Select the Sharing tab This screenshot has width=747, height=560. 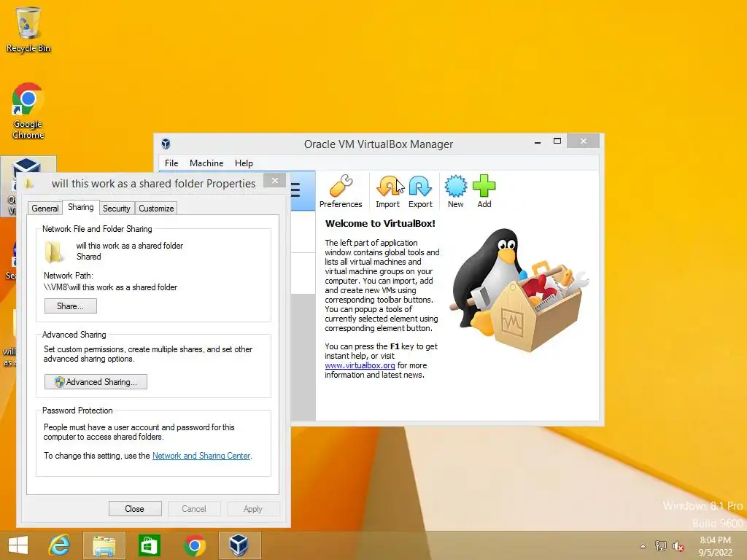pyautogui.click(x=80, y=207)
